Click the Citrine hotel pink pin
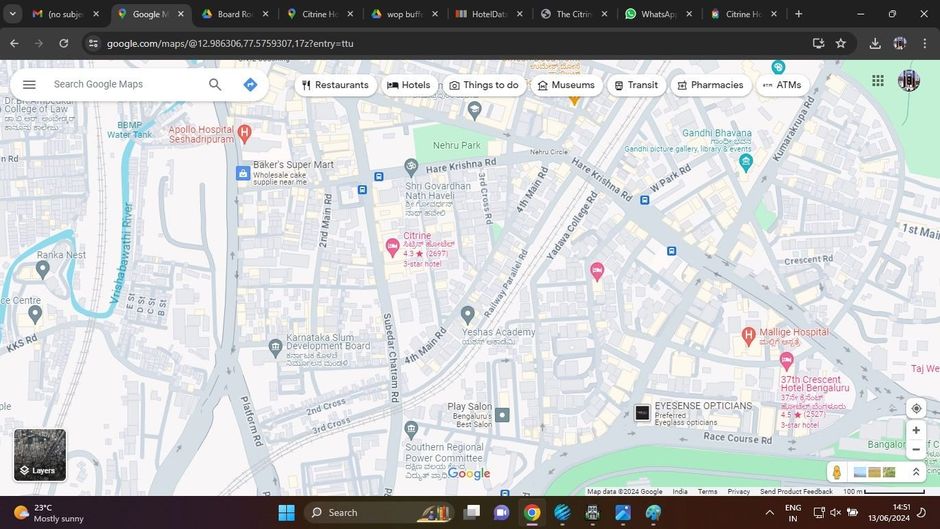This screenshot has width=940, height=529. [x=392, y=247]
